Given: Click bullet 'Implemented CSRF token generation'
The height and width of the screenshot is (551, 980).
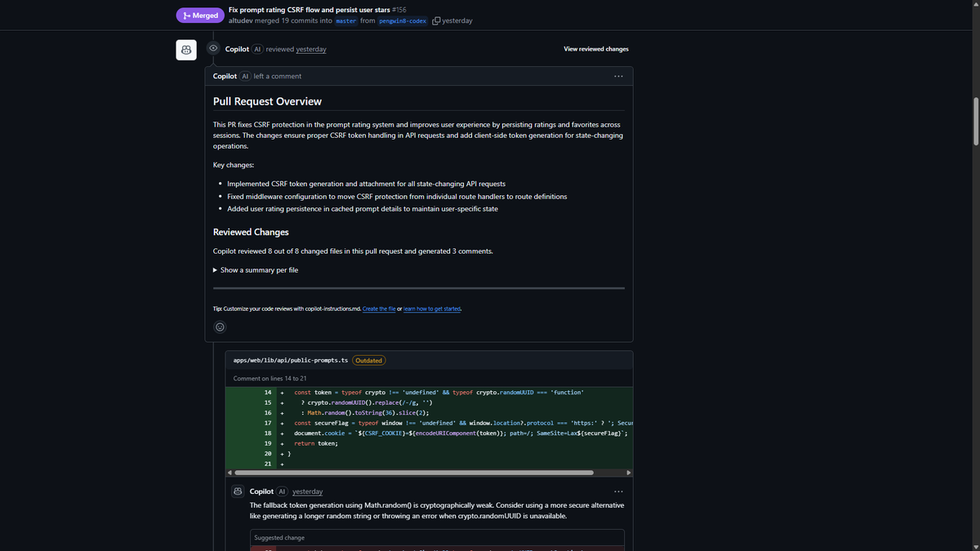Looking at the screenshot, I should pos(366,184).
